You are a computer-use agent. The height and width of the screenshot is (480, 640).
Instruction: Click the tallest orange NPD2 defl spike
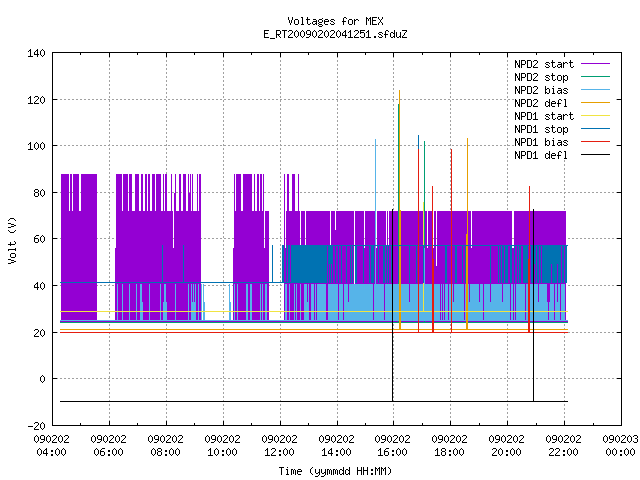[400, 209]
